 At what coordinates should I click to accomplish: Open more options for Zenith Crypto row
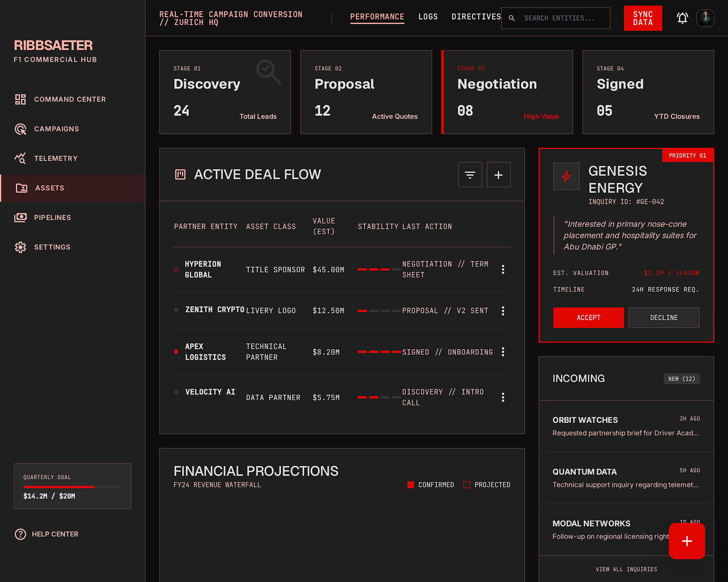tap(503, 311)
